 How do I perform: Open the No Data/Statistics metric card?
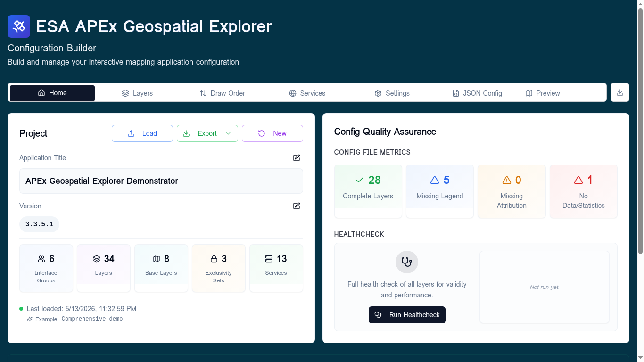coord(584,191)
